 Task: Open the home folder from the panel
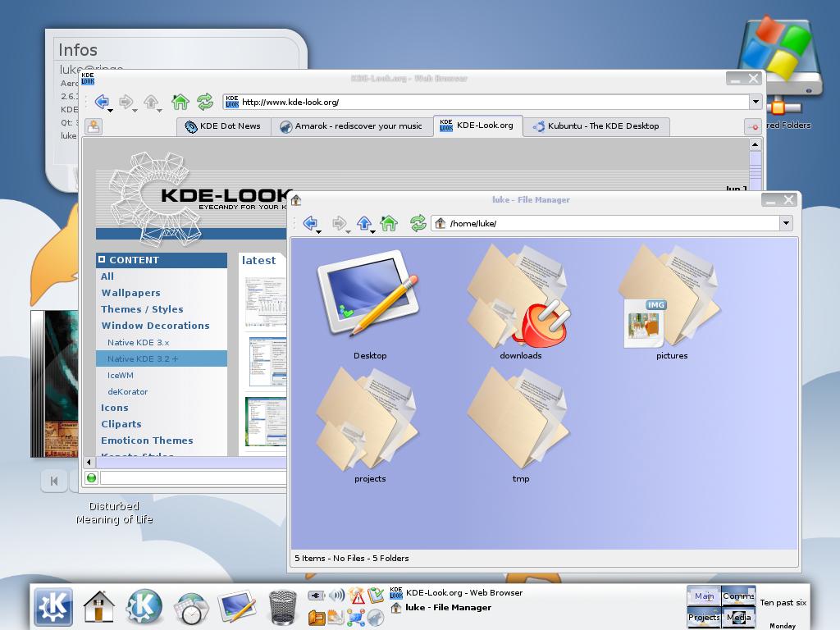tap(99, 606)
